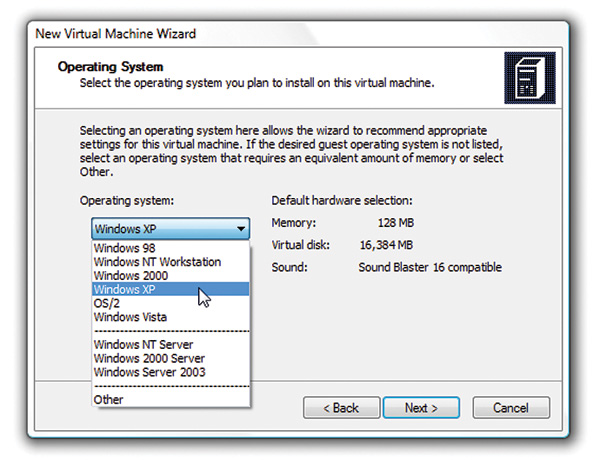Go back with the < Back button
The width and height of the screenshot is (600, 460).
(341, 408)
